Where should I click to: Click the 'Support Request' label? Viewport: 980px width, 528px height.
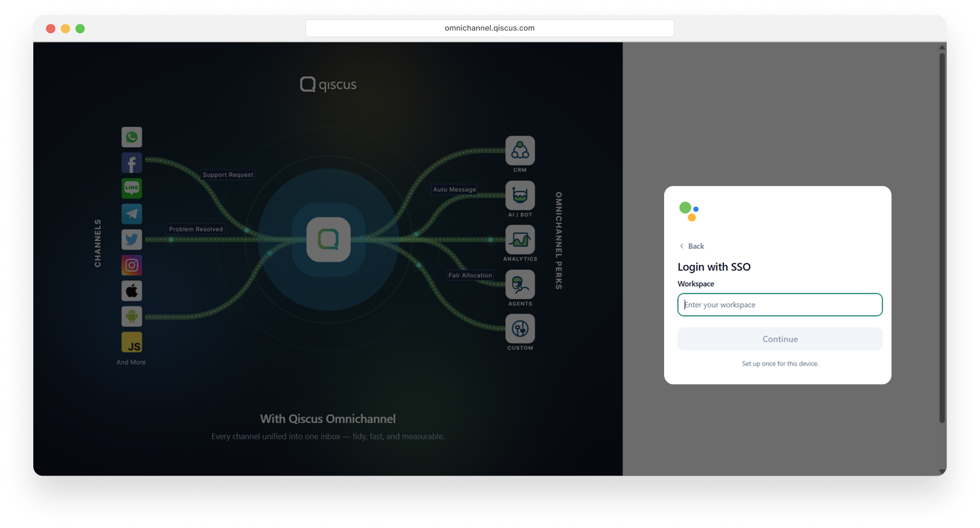(228, 175)
